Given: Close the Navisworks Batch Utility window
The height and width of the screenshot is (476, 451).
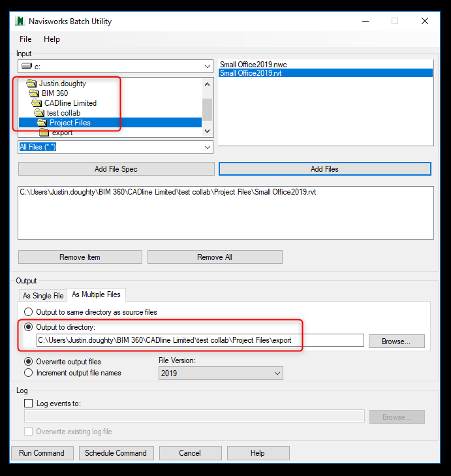Looking at the screenshot, I should [425, 21].
